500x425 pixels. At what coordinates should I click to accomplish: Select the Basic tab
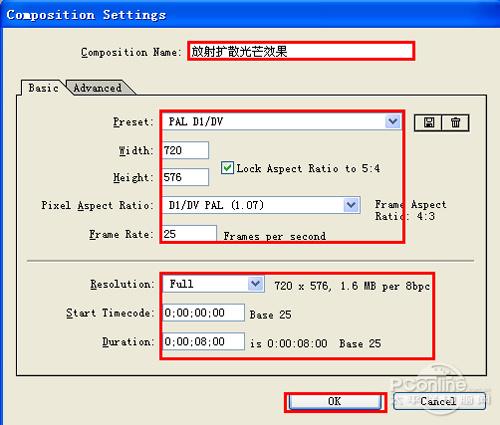coord(43,88)
